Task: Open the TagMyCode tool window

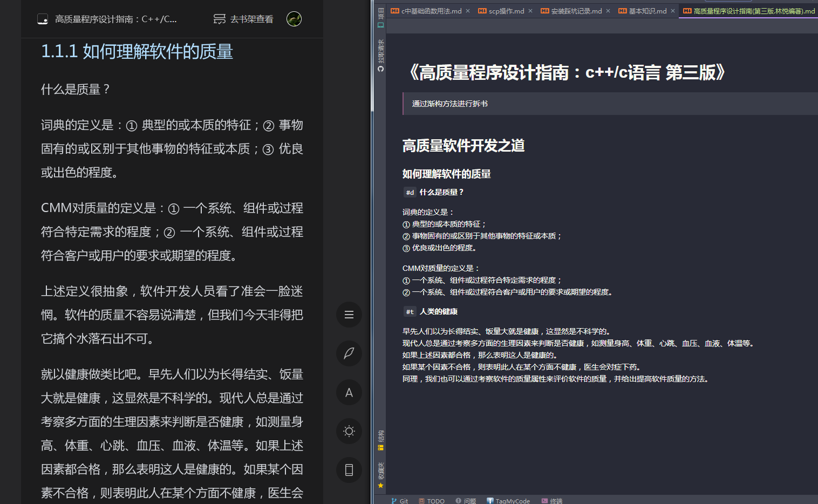Action: click(508, 501)
